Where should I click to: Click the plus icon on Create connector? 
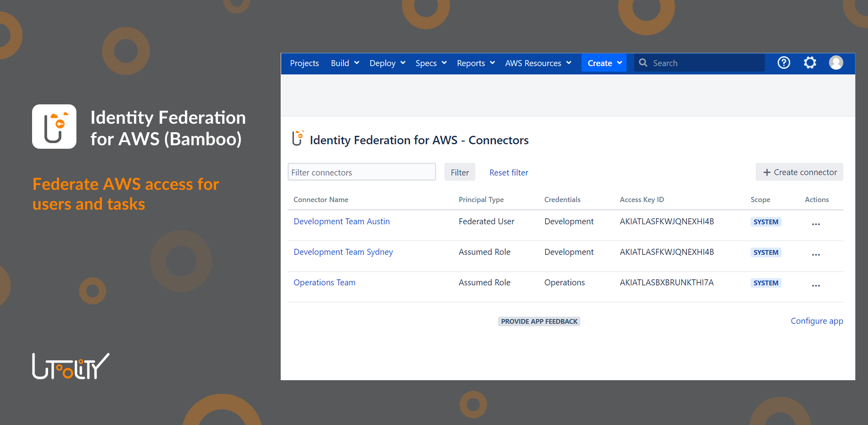pyautogui.click(x=767, y=172)
